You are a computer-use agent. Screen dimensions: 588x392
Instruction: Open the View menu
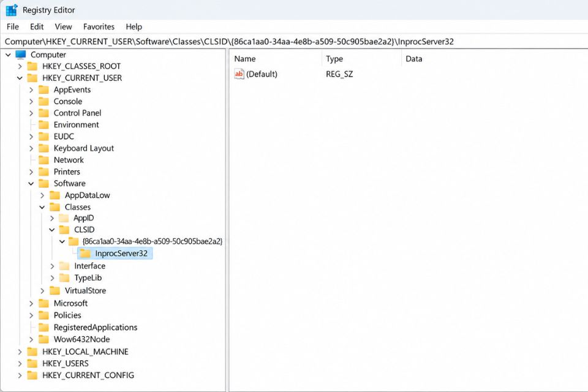(63, 26)
